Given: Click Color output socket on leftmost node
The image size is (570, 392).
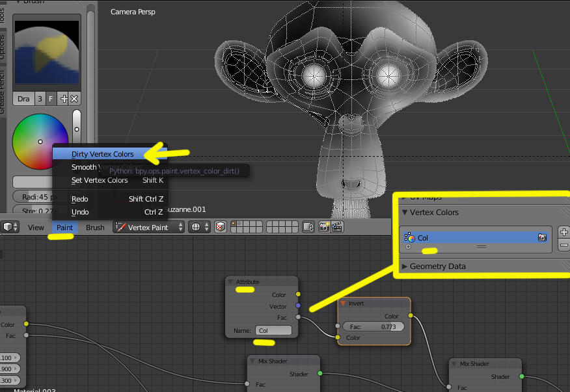Looking at the screenshot, I should click(x=26, y=324).
